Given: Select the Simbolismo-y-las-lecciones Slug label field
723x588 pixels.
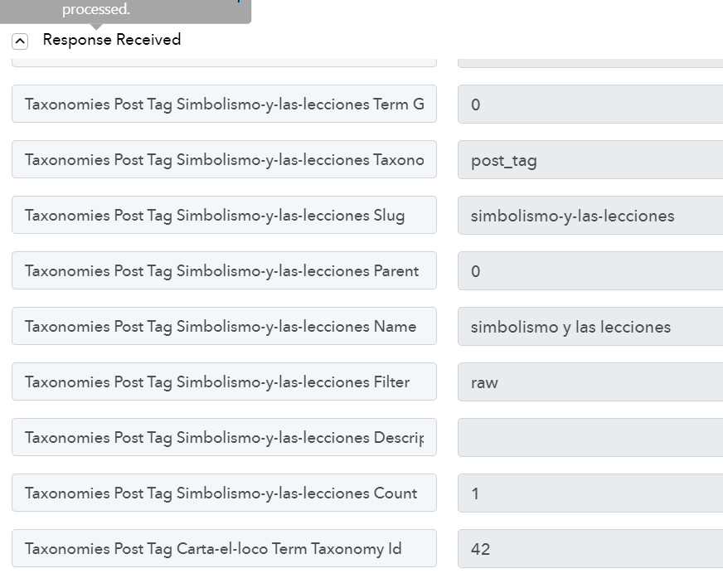Looking at the screenshot, I should click(x=224, y=215).
